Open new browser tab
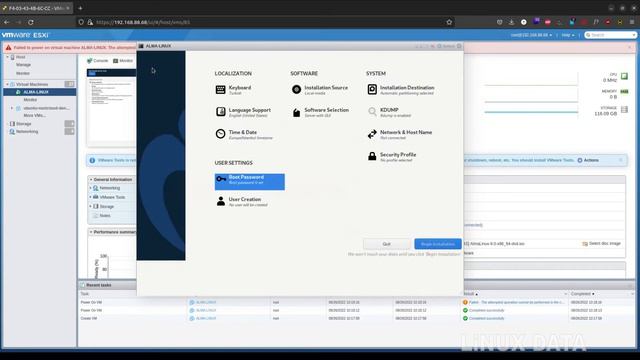Image resolution: width=640 pixels, height=360 pixels. [80, 8]
